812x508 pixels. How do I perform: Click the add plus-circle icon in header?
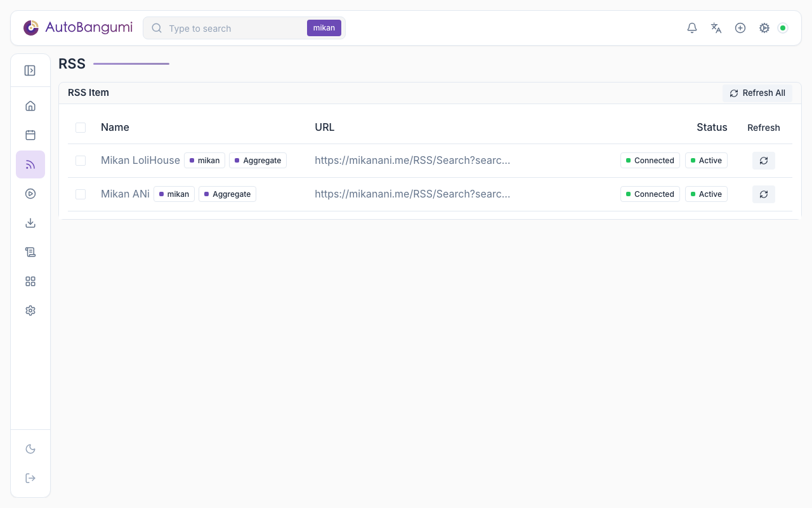(740, 28)
